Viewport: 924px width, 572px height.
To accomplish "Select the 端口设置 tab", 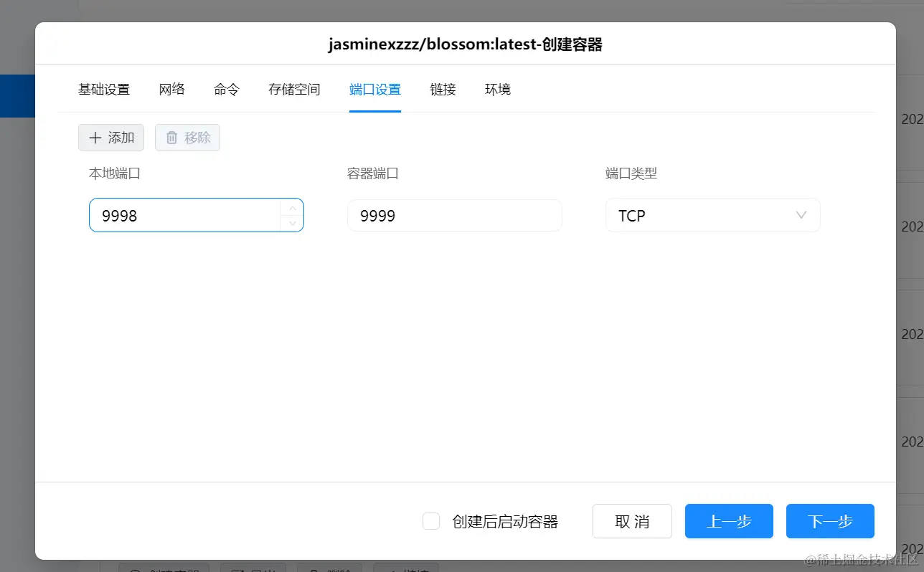I will pos(374,89).
